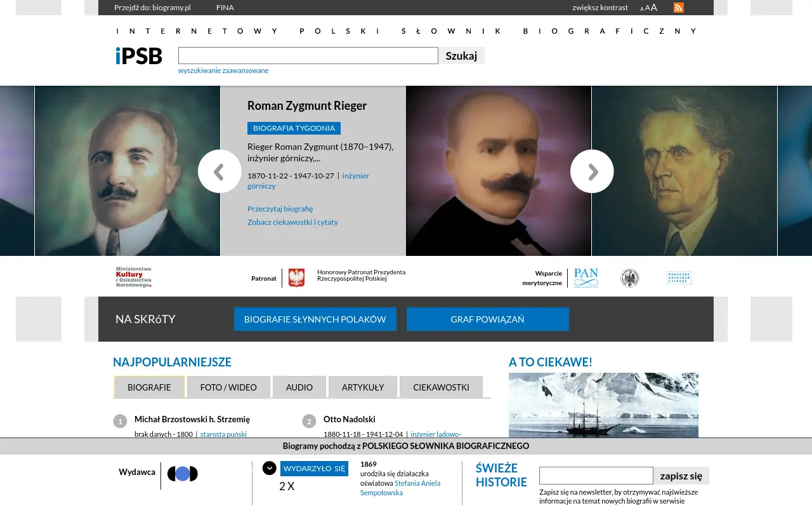The height and width of the screenshot is (508, 812).
Task: Open the Graf powiązań shortcut
Action: 488,319
